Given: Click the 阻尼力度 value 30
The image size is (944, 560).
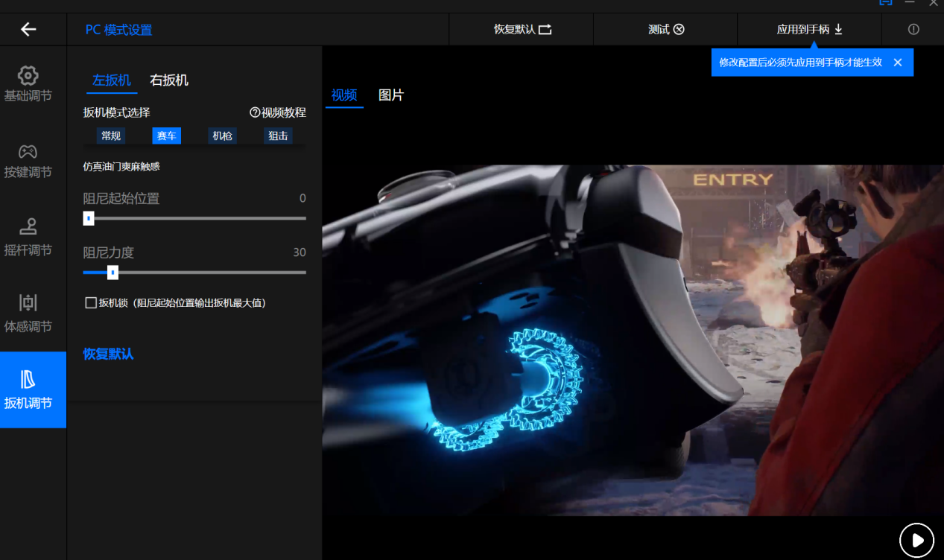Looking at the screenshot, I should click(x=300, y=252).
